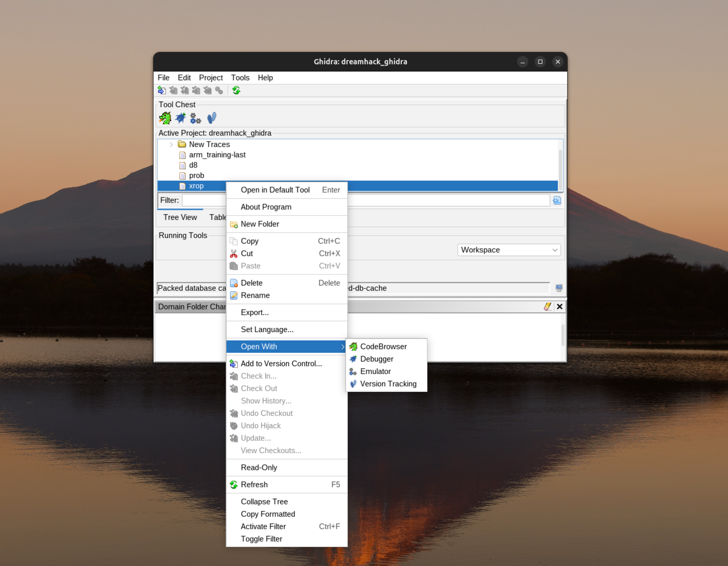This screenshot has width=728, height=566.
Task: Open xrop with Emulator from submenu
Action: (x=386, y=371)
